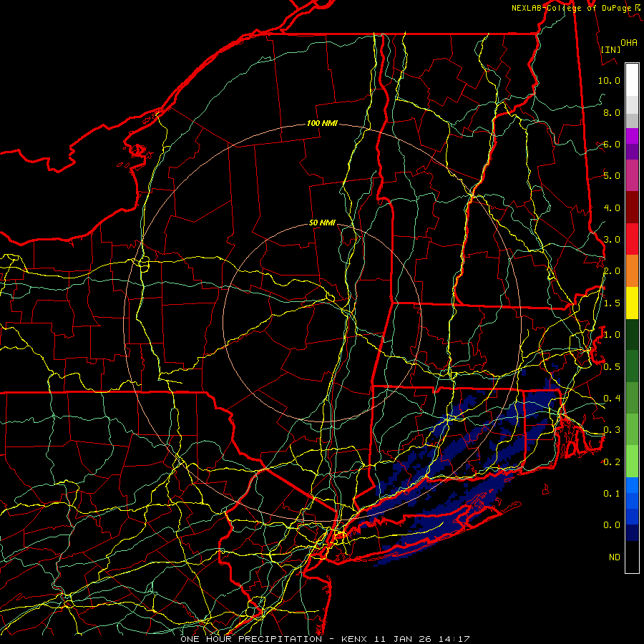Click the 'OHA' product code label
644x644 pixels.
629,42
